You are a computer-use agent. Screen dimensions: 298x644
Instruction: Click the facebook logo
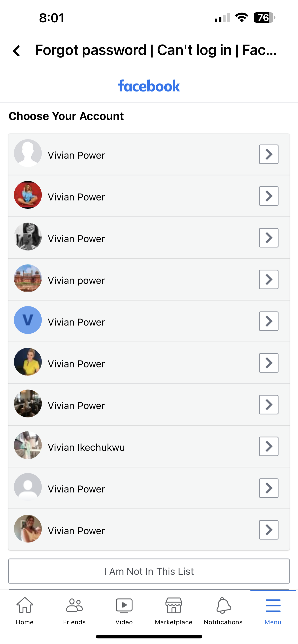(x=149, y=86)
